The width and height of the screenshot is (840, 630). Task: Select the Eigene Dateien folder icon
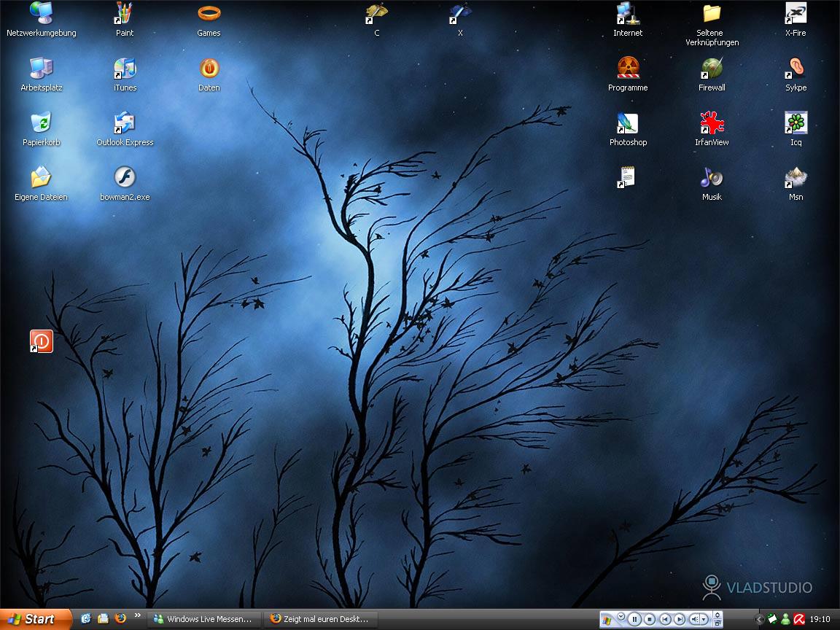(42, 184)
